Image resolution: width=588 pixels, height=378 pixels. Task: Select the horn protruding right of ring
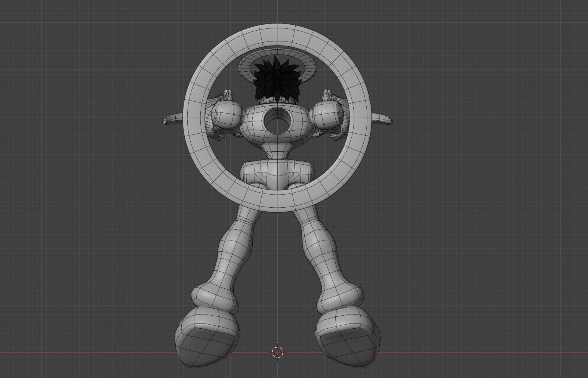pyautogui.click(x=382, y=119)
